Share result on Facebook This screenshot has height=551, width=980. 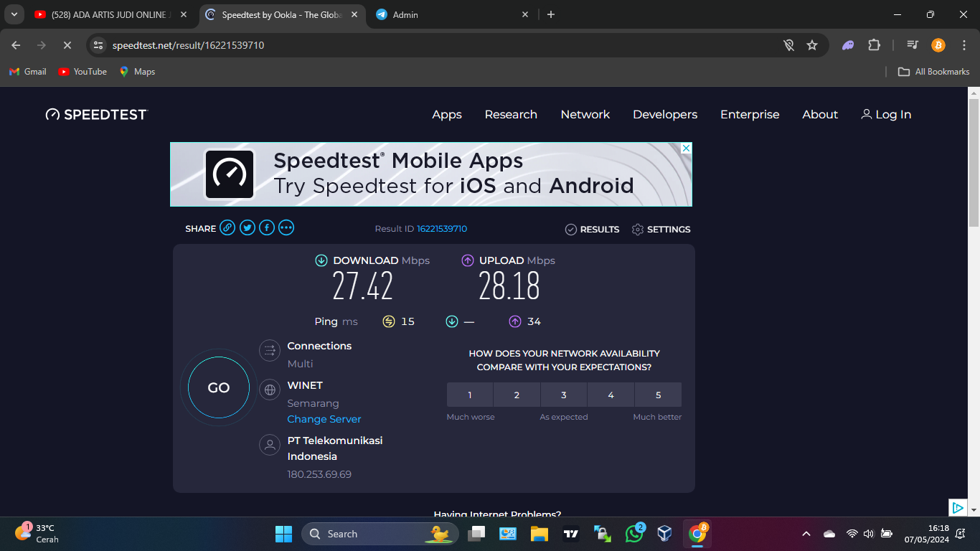point(267,228)
